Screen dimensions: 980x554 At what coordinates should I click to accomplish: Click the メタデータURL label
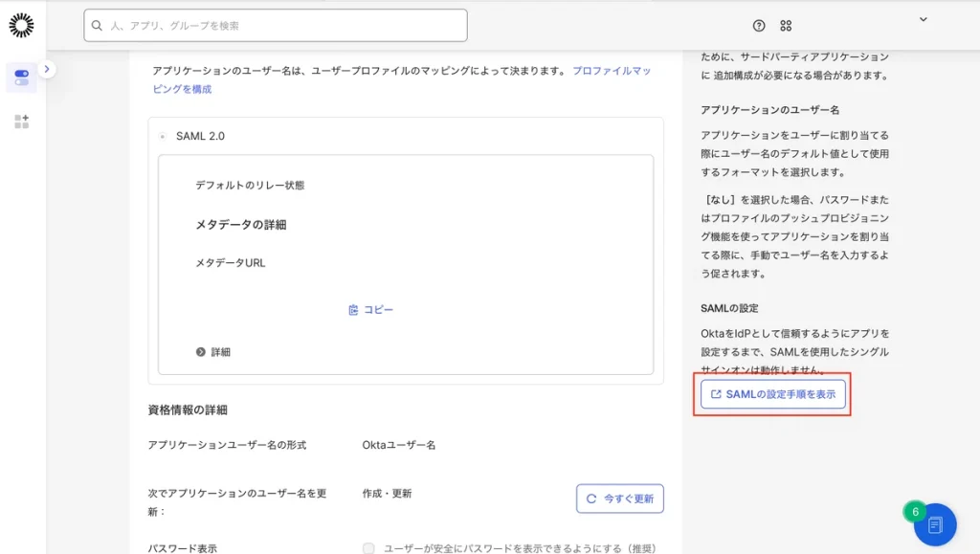(x=230, y=262)
